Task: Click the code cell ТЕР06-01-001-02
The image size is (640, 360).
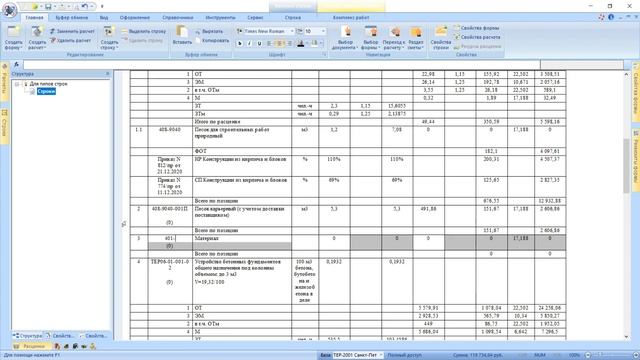Action: (x=169, y=281)
